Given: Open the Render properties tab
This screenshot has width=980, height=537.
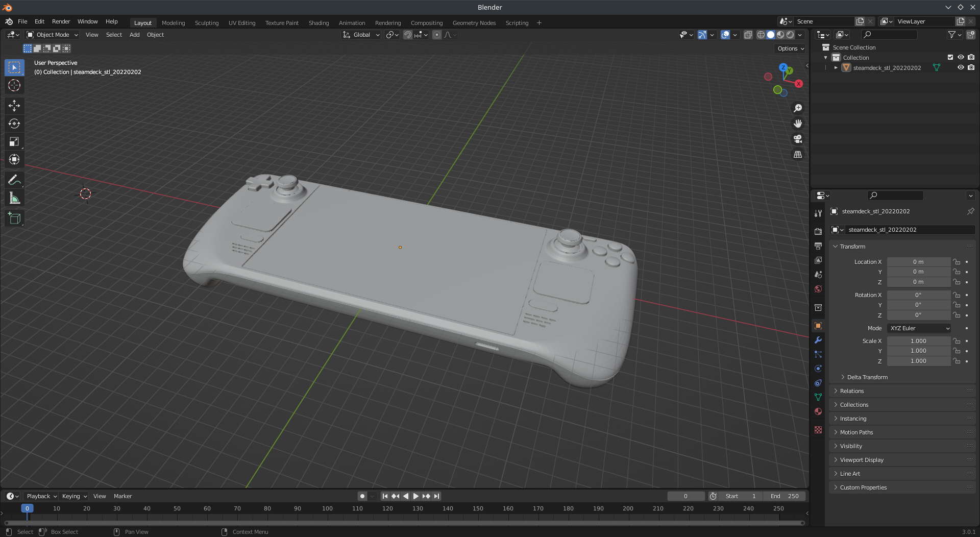Looking at the screenshot, I should (818, 231).
